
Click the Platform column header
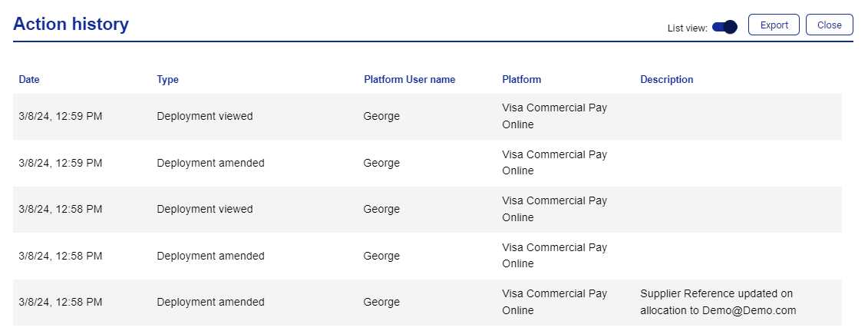(521, 79)
